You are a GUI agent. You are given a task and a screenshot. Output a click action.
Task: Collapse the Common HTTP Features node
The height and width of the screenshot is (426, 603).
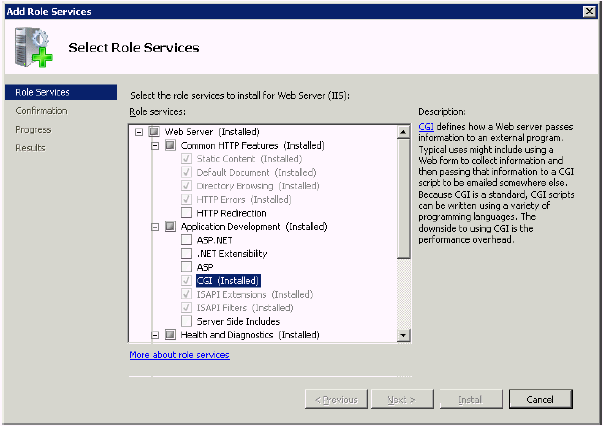155,146
